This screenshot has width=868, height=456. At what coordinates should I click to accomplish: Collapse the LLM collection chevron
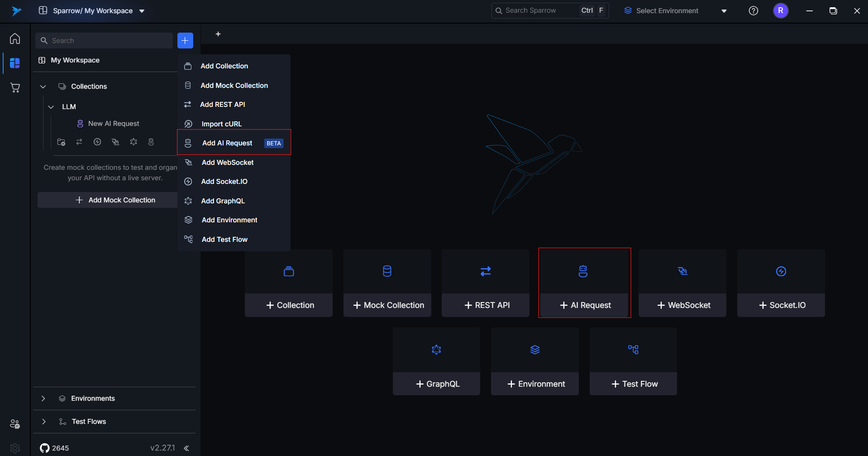[51, 107]
